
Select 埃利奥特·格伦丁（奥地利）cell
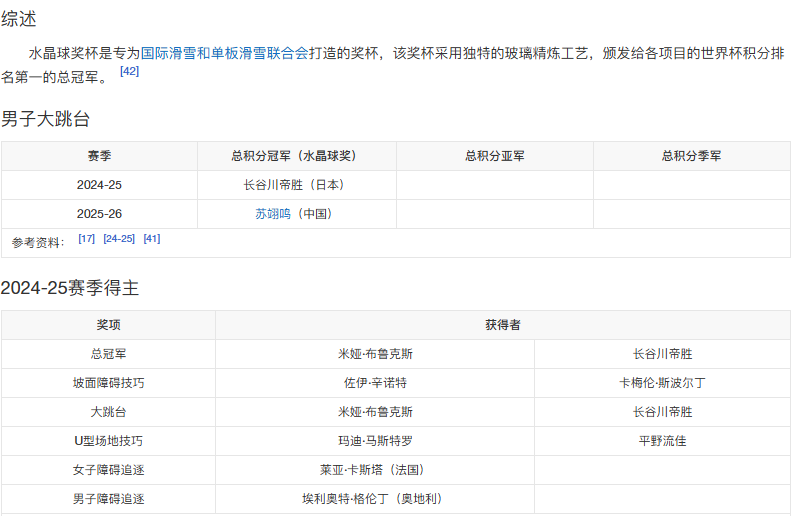coord(375,499)
